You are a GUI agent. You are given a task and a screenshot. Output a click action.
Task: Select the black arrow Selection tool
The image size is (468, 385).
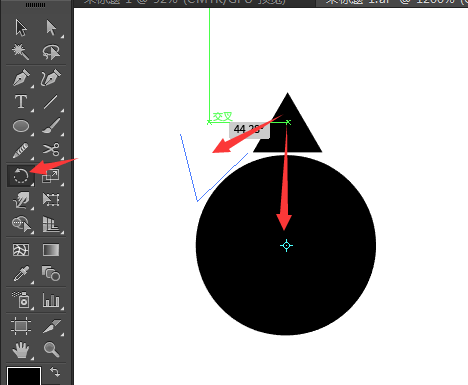(21, 27)
